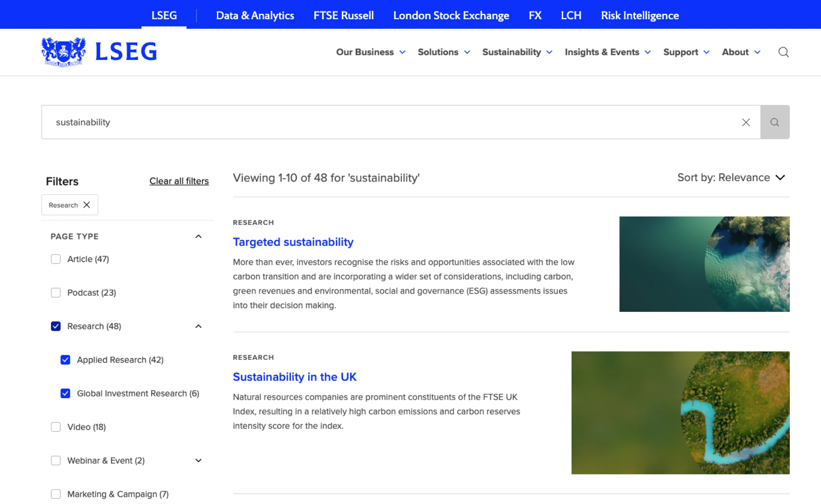Click Sustainability in the UK thumbnail image

680,412
